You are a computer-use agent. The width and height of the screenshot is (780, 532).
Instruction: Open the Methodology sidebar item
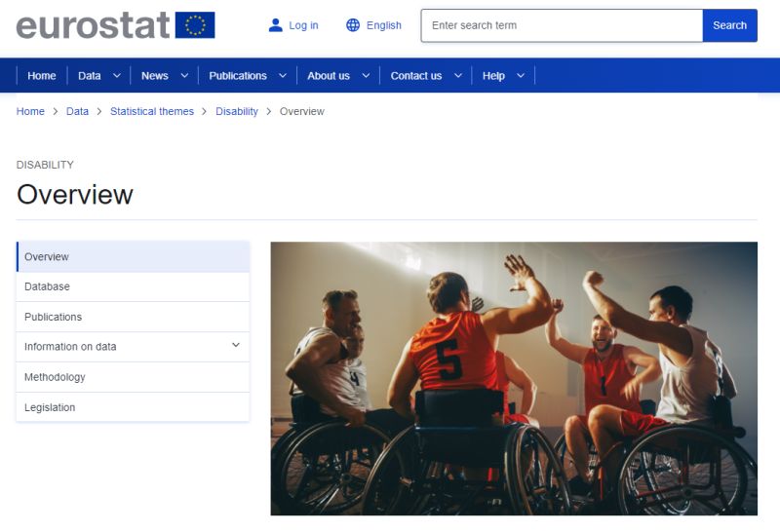pyautogui.click(x=133, y=377)
